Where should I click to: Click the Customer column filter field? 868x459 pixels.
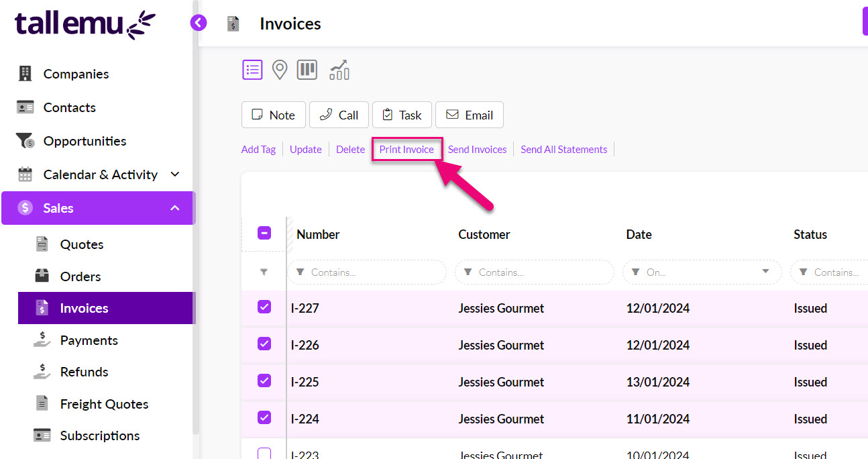tap(535, 272)
